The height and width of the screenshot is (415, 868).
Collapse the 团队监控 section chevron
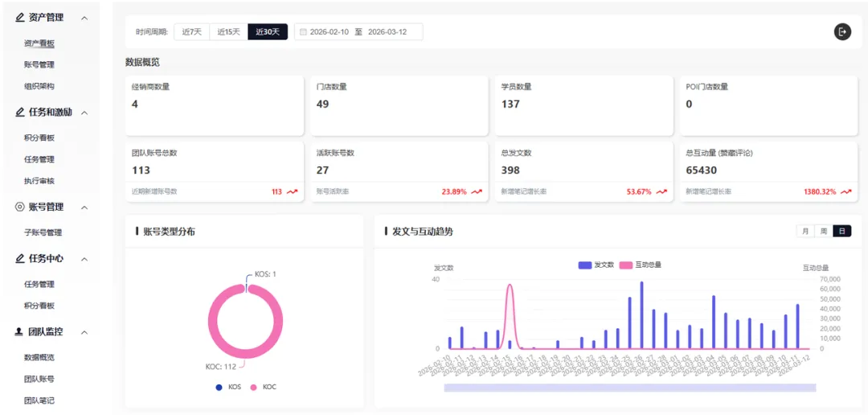[84, 333]
